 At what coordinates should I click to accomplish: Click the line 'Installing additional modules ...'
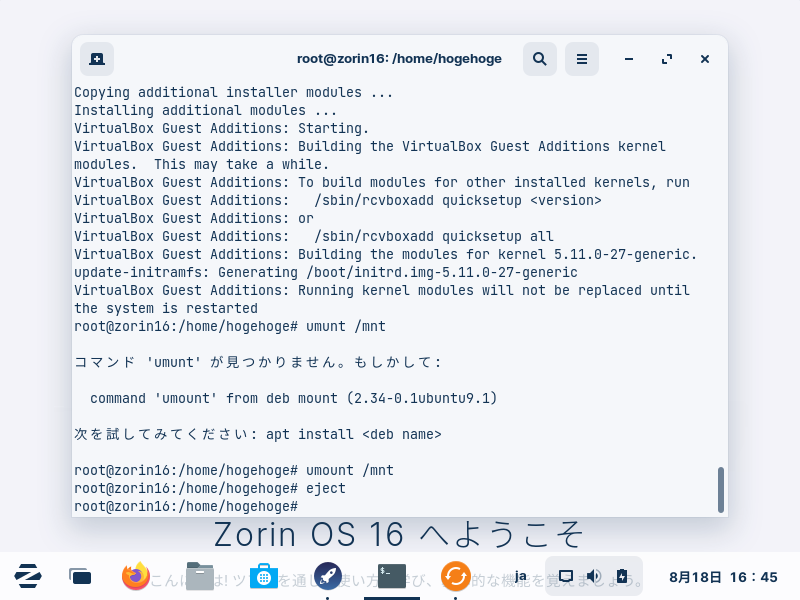click(x=206, y=110)
